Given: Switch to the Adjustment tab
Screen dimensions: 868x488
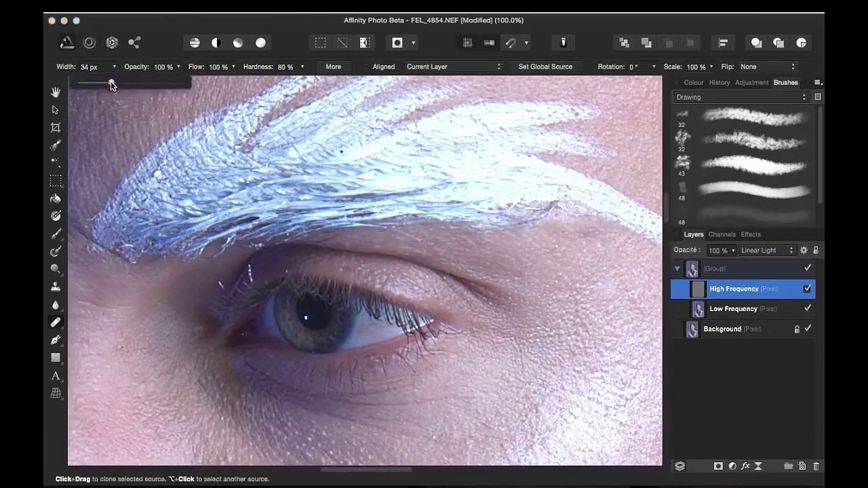Looking at the screenshot, I should [751, 83].
